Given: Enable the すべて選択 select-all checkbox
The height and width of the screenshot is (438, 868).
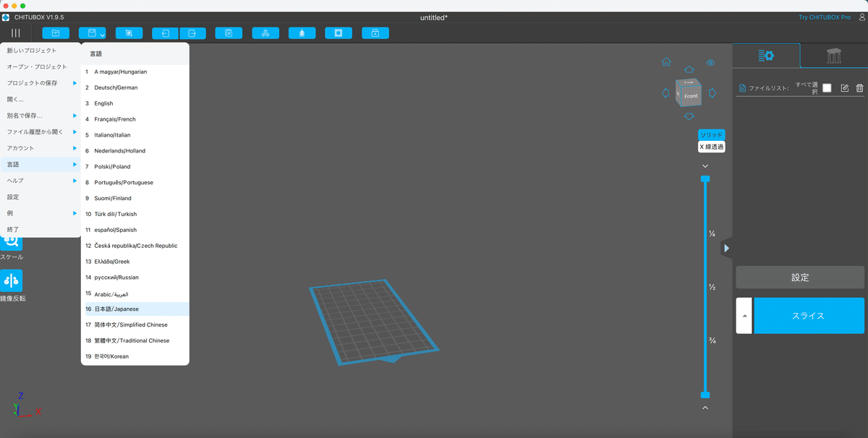Looking at the screenshot, I should click(827, 88).
